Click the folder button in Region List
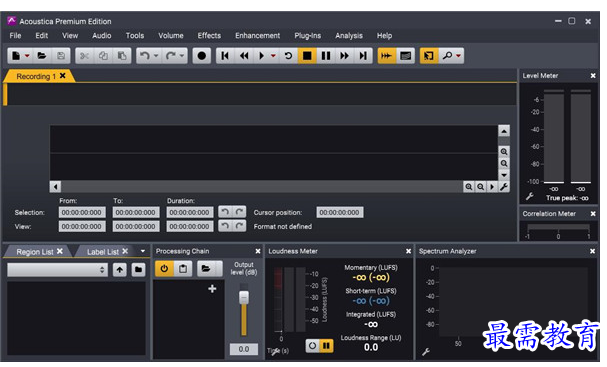Viewport: 607px width, 367px height. pyautogui.click(x=138, y=269)
